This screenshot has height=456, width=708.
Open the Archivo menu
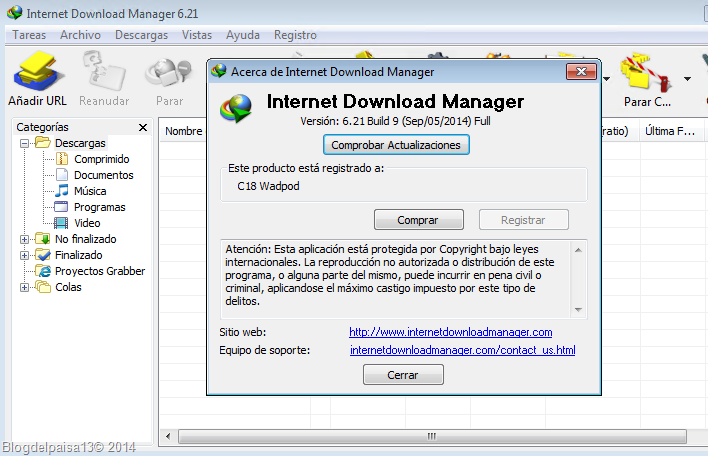(x=80, y=35)
